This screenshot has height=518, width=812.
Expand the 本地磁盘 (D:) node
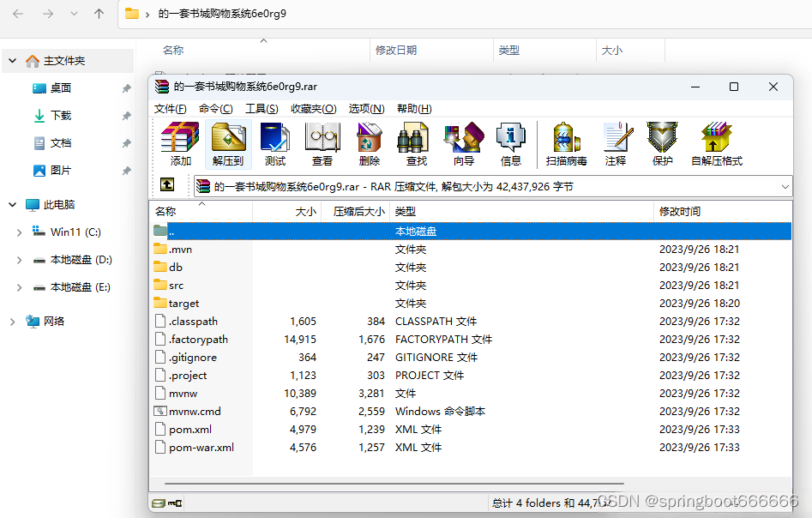19,260
